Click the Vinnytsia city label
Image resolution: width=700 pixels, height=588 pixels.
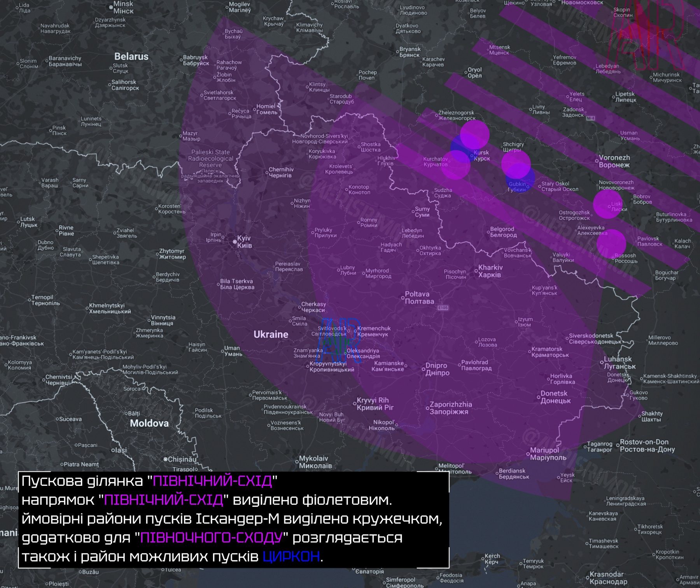point(163,320)
